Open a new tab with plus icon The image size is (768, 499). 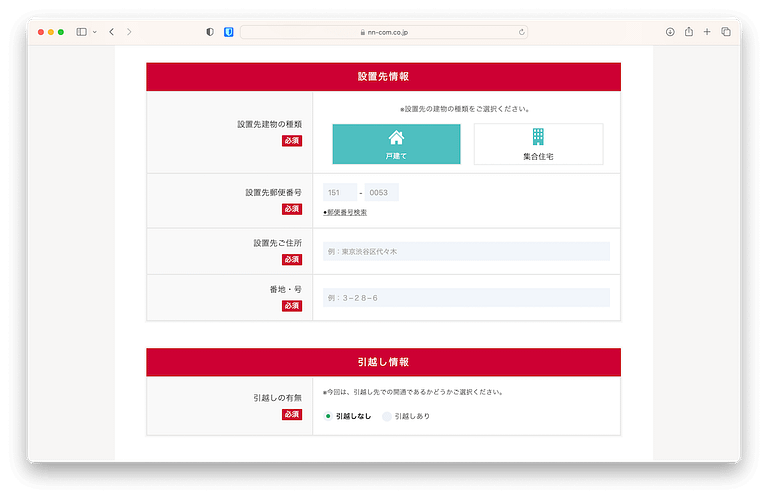click(x=707, y=32)
